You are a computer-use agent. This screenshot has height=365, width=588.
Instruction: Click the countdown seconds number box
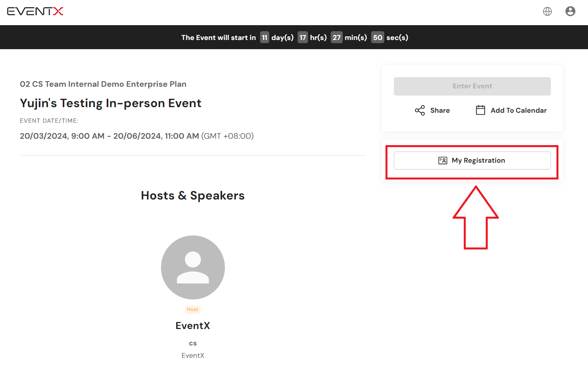377,38
